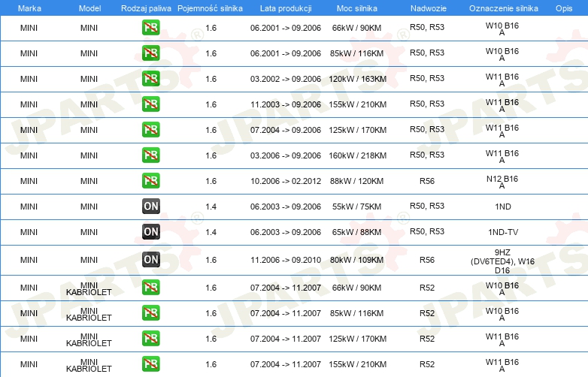Click petrol icon in the R50 66kW/90KM row
This screenshot has height=377, width=588.
click(150, 27)
